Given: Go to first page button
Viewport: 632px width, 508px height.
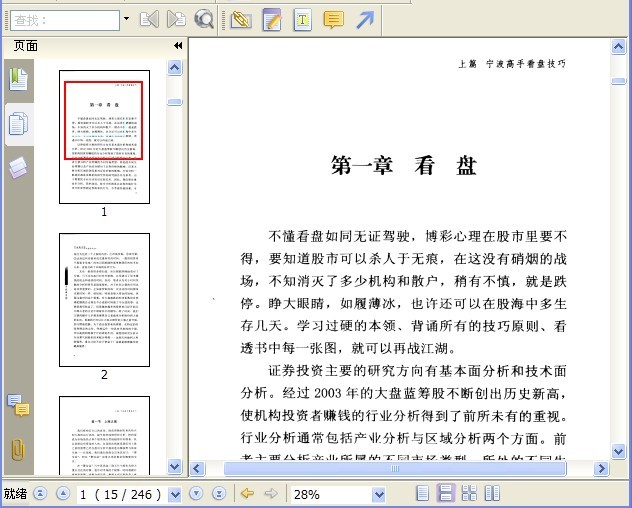Looking at the screenshot, I should pyautogui.click(x=40, y=493).
